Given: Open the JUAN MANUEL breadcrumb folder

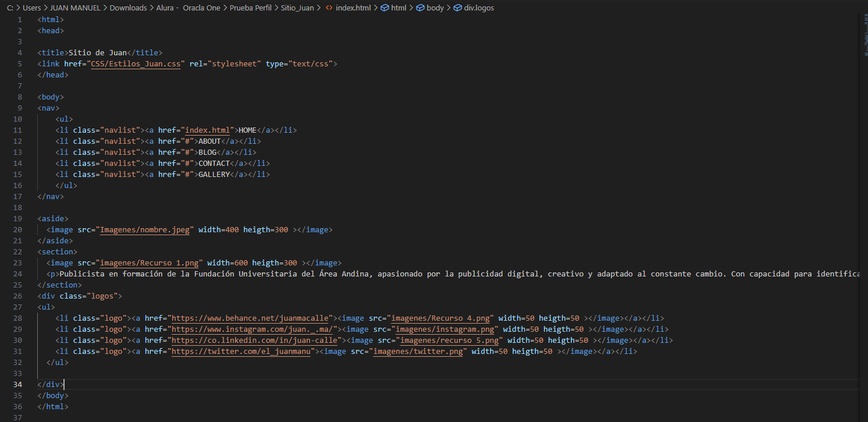Looking at the screenshot, I should (75, 8).
